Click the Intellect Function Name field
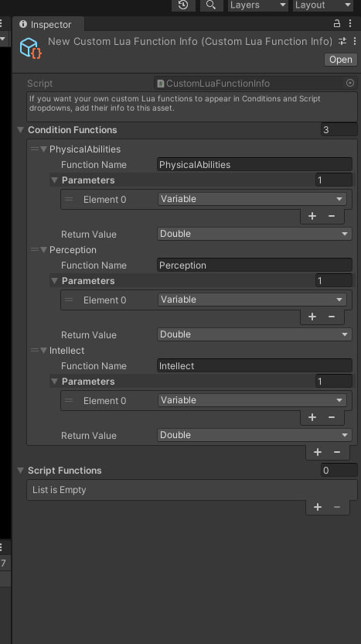Screen dimensions: 361x644 pyautogui.click(x=254, y=366)
